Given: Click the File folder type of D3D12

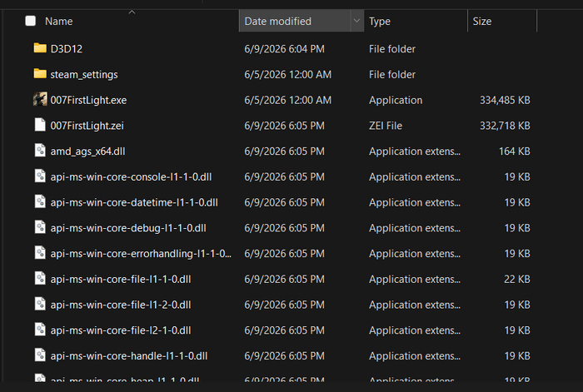Looking at the screenshot, I should tap(392, 49).
